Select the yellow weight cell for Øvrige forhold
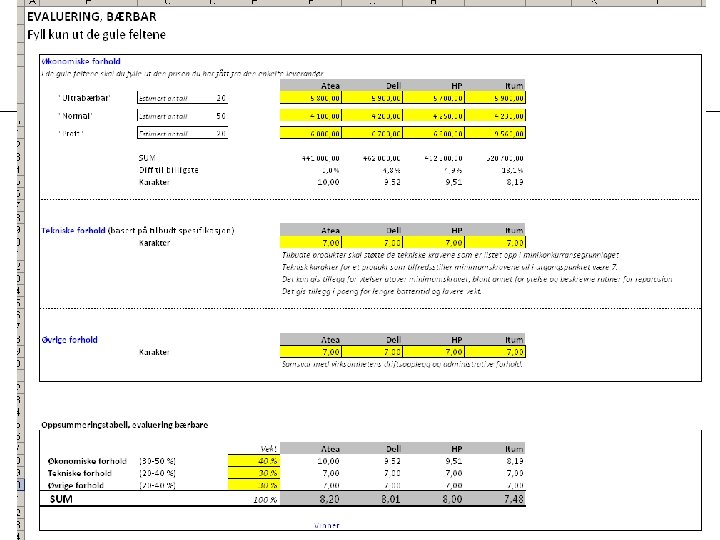 click(x=254, y=485)
